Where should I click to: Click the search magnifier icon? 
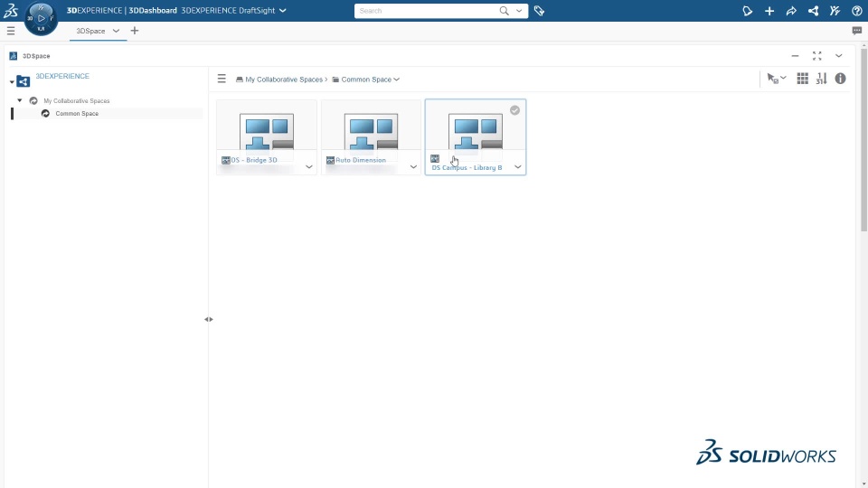point(504,11)
